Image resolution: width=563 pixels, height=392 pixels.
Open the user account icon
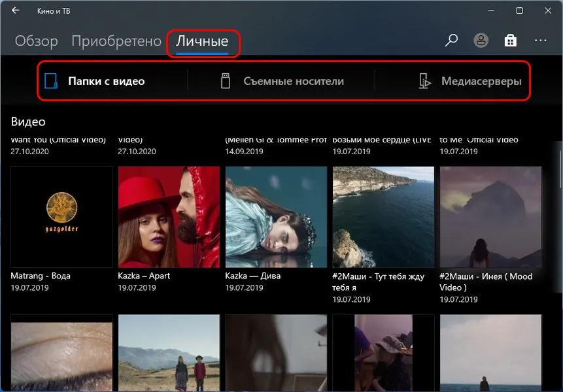481,40
